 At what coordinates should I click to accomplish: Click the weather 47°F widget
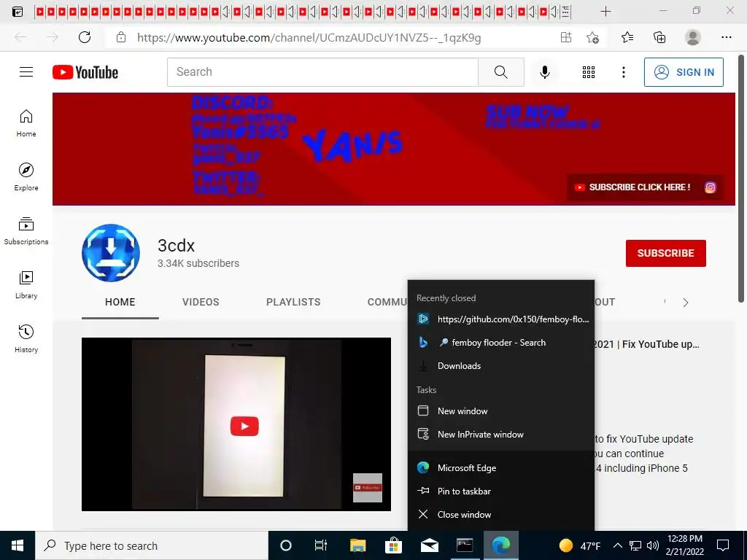(580, 545)
